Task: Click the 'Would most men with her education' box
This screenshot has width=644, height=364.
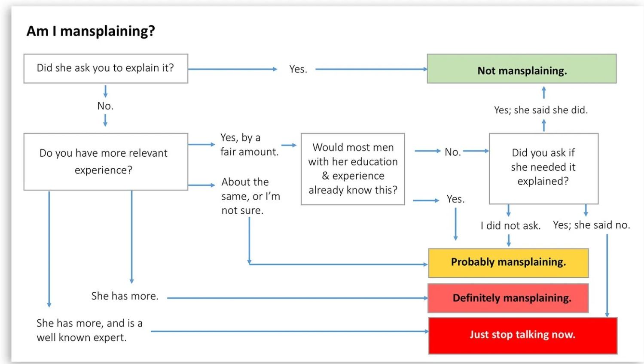Action: click(x=353, y=169)
